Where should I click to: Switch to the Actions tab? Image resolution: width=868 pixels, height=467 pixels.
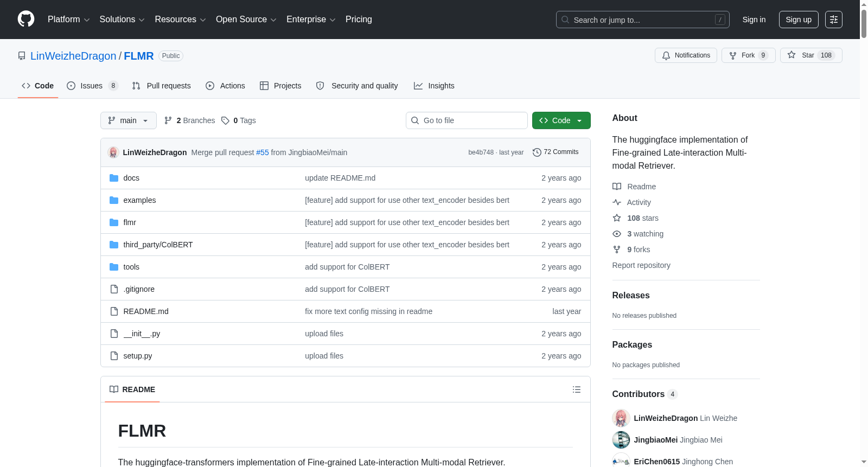(x=226, y=86)
